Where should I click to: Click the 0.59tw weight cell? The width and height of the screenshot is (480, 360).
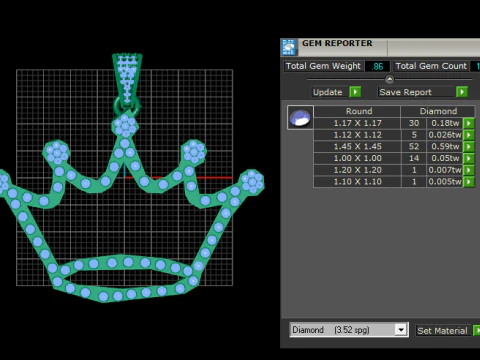click(445, 146)
